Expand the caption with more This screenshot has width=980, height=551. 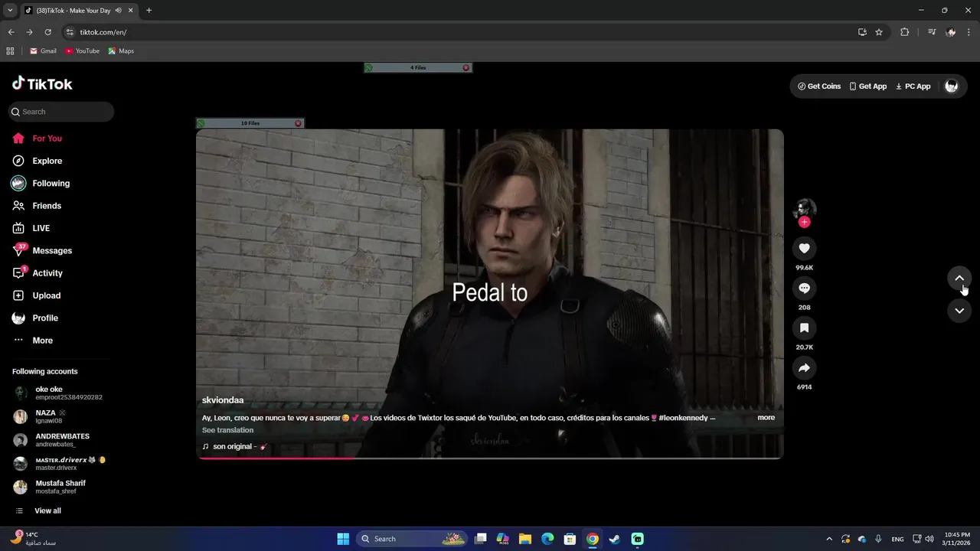(766, 418)
